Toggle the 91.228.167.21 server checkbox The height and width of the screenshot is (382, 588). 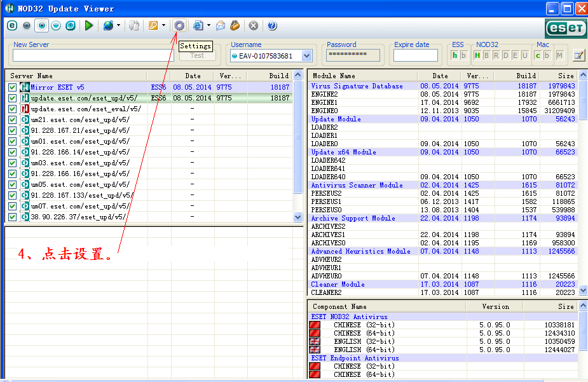tap(12, 131)
